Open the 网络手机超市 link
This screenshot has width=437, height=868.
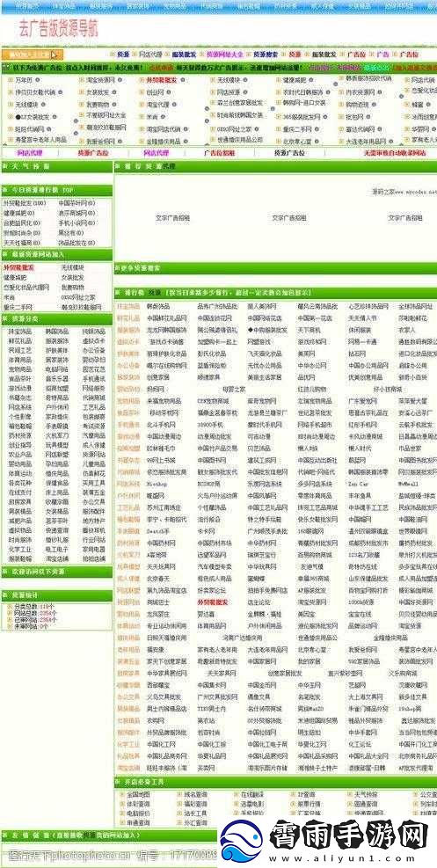[315, 425]
